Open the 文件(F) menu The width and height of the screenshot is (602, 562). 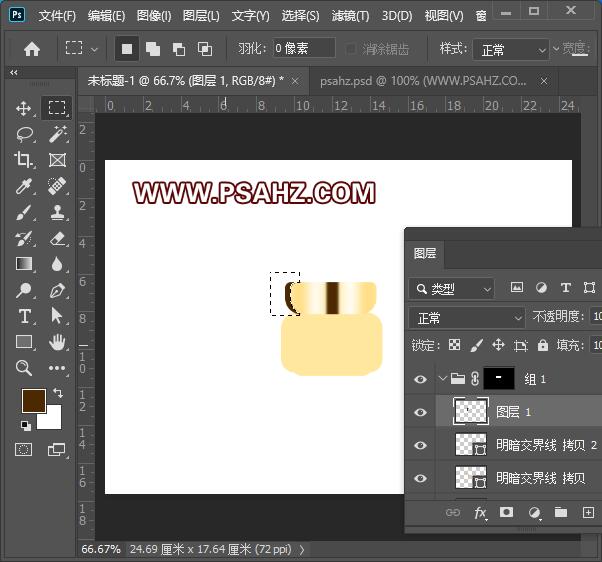57,16
